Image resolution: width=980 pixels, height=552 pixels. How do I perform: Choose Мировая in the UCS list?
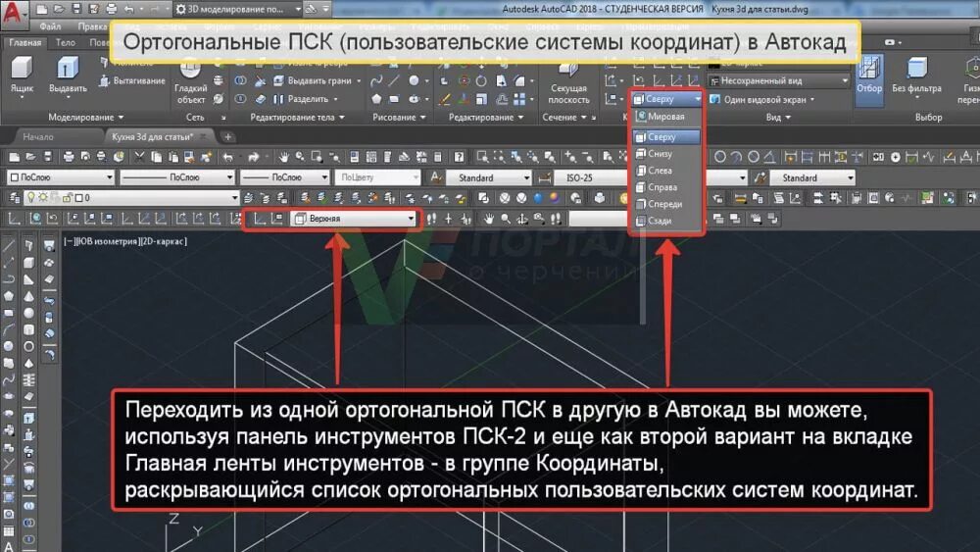(665, 117)
